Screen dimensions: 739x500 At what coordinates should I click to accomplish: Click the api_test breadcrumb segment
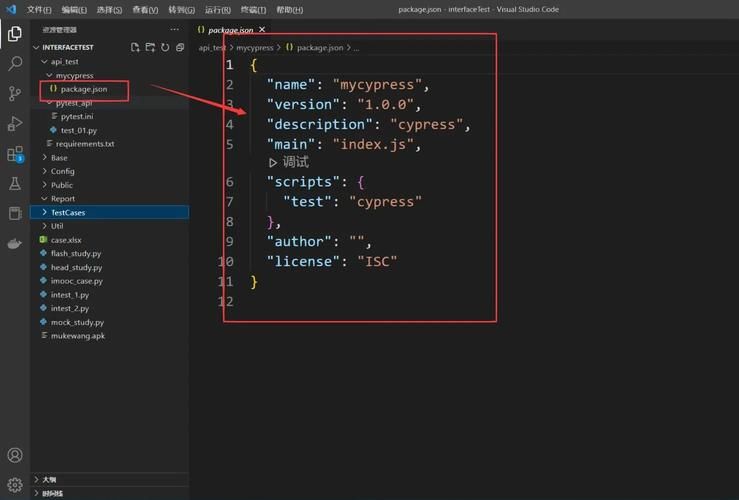[x=212, y=48]
